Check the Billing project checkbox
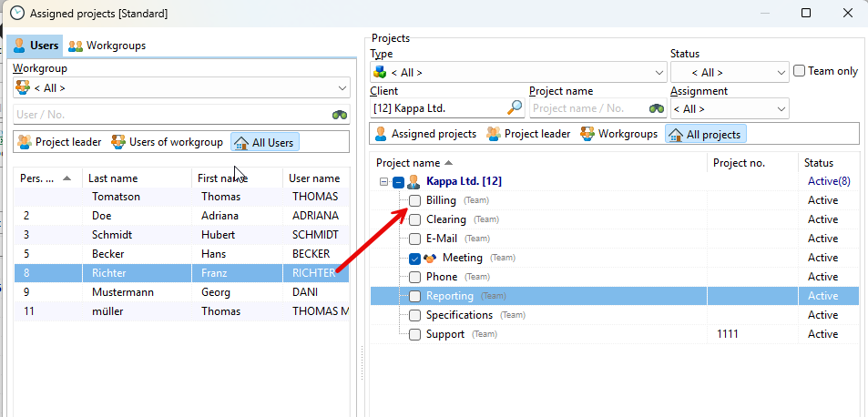Image resolution: width=868 pixels, height=417 pixels. point(414,200)
